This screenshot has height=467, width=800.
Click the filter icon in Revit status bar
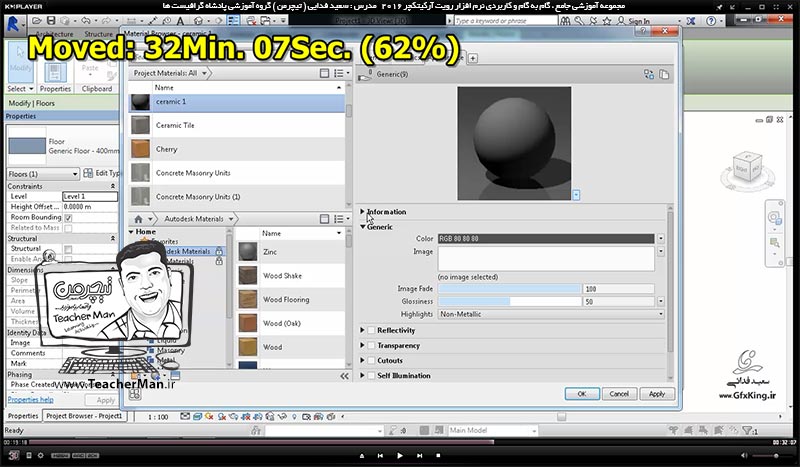coord(747,431)
